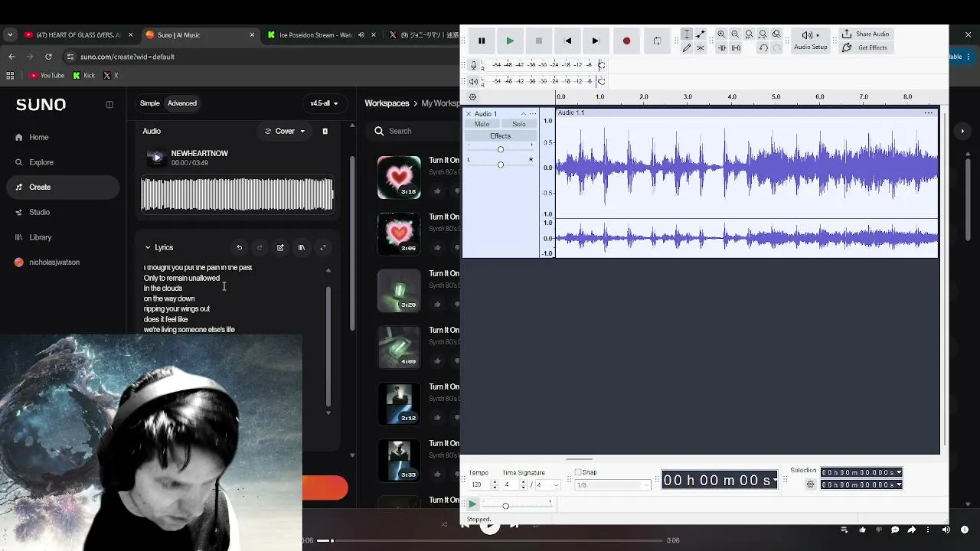
Task: Click Silence audio selection in Audacity
Action: (736, 48)
